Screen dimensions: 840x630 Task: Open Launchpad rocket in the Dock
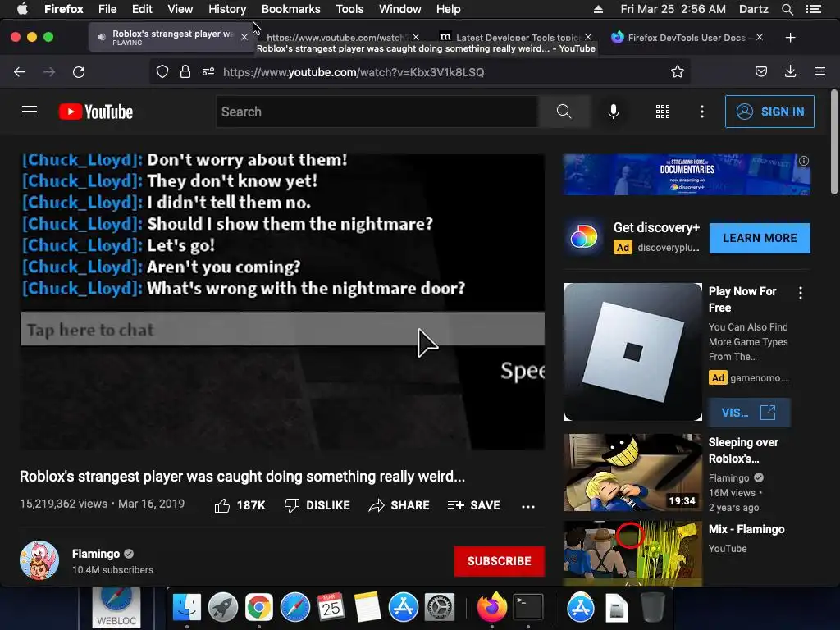pyautogui.click(x=223, y=608)
